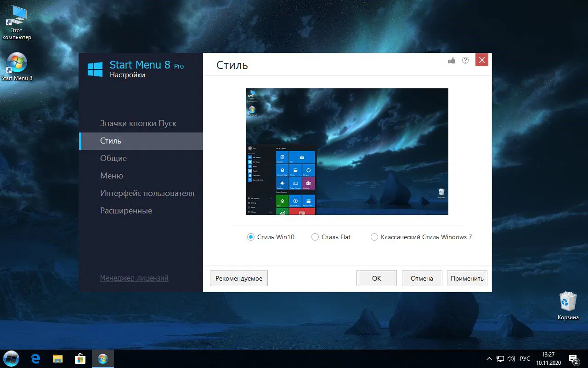Switch to the Общие settings section

[x=113, y=158]
